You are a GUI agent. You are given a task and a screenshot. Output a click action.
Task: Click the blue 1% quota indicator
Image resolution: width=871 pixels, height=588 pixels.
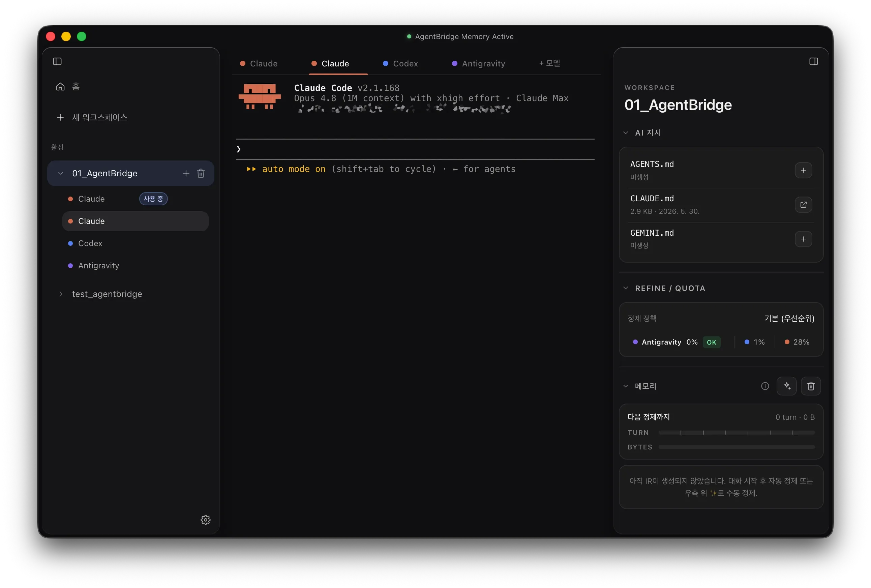[754, 342]
